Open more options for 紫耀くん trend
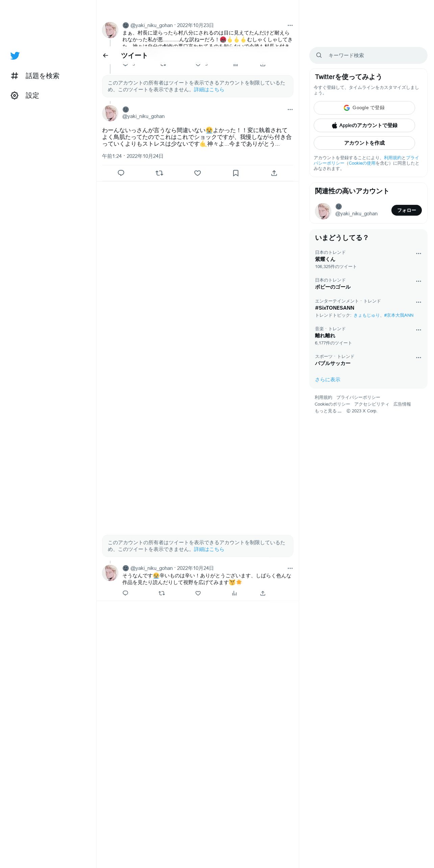 coord(418,254)
